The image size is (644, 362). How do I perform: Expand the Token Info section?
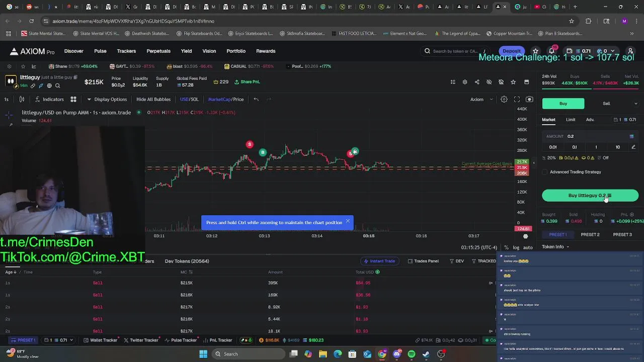(x=555, y=247)
